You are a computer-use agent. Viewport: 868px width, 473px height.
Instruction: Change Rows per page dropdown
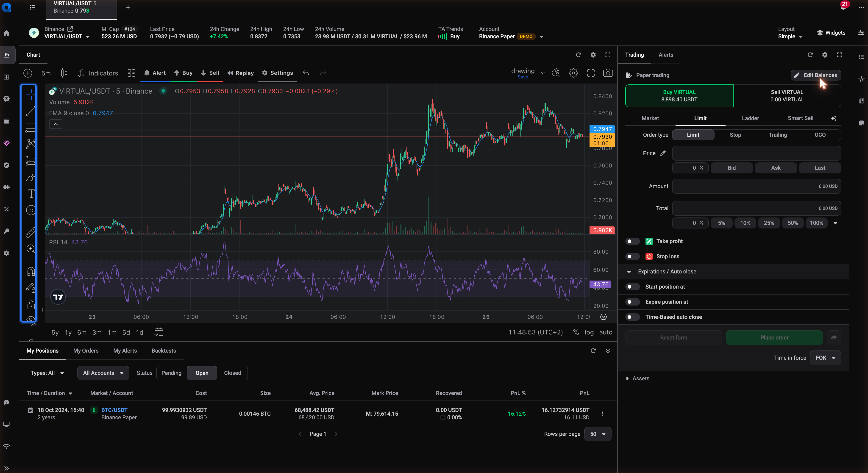pyautogui.click(x=597, y=434)
